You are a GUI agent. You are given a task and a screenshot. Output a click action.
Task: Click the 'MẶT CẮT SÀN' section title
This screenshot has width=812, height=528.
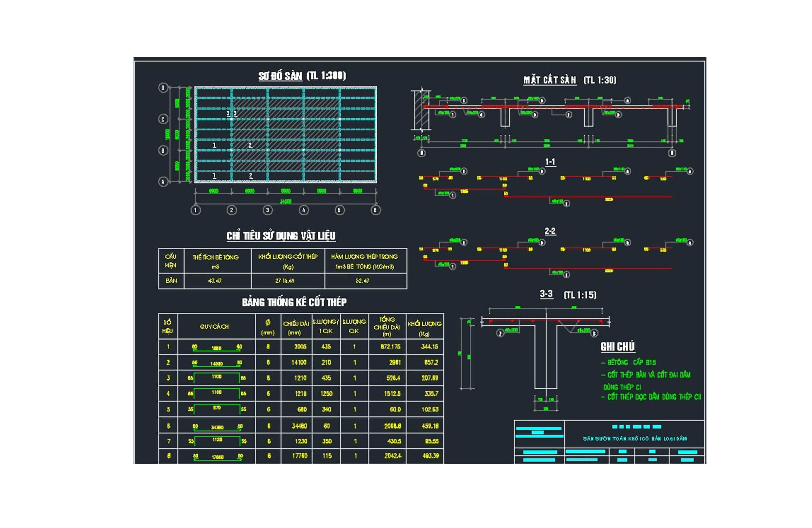coord(550,80)
